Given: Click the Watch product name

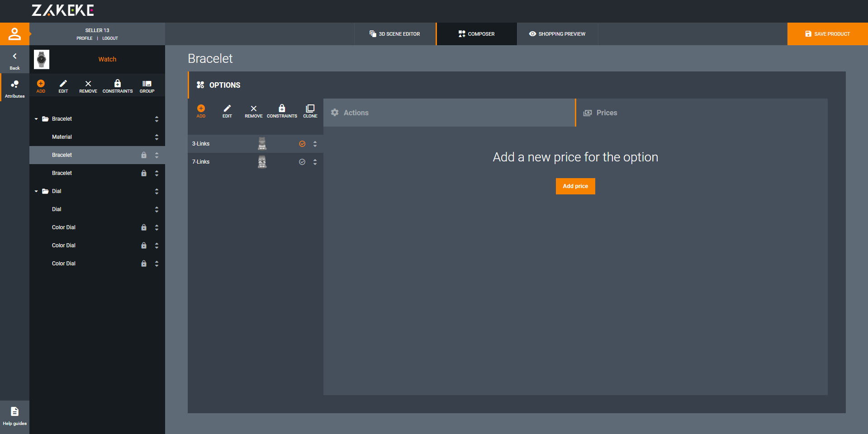Looking at the screenshot, I should pyautogui.click(x=107, y=59).
